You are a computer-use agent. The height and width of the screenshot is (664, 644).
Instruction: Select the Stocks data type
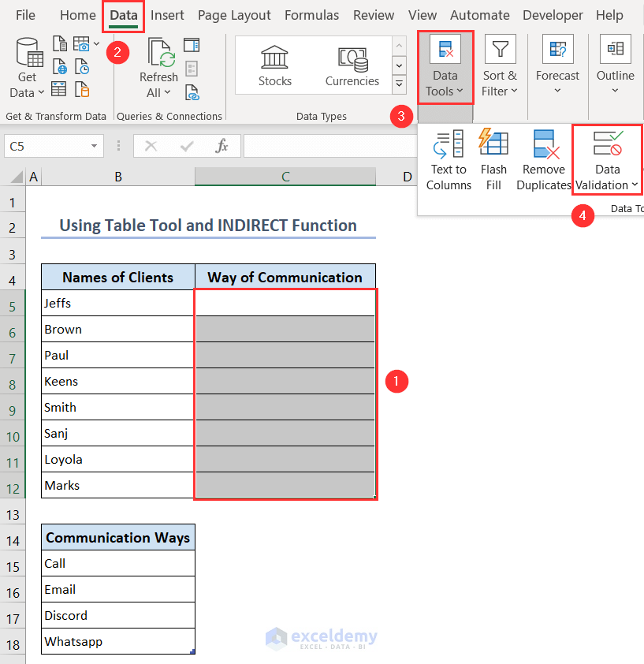[x=274, y=65]
